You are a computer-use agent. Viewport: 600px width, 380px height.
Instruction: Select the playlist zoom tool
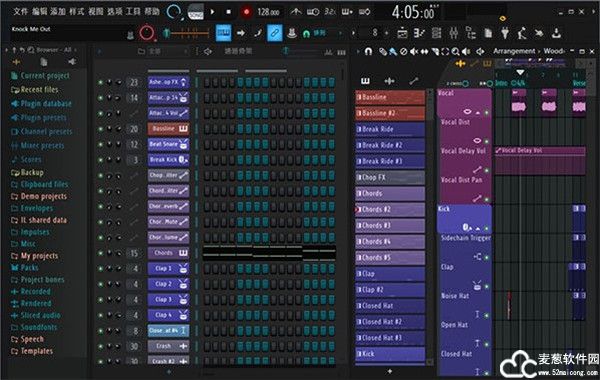tap(455, 51)
